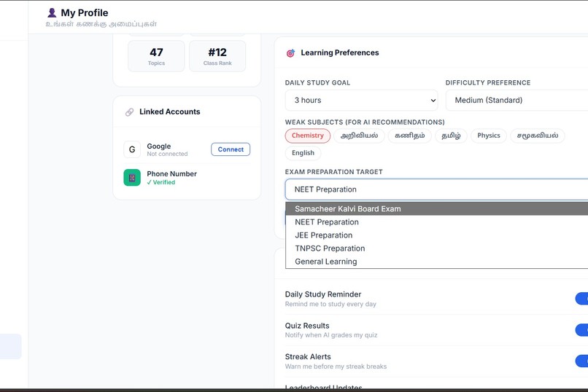
Task: Click the Phone Number label
Action: [171, 173]
